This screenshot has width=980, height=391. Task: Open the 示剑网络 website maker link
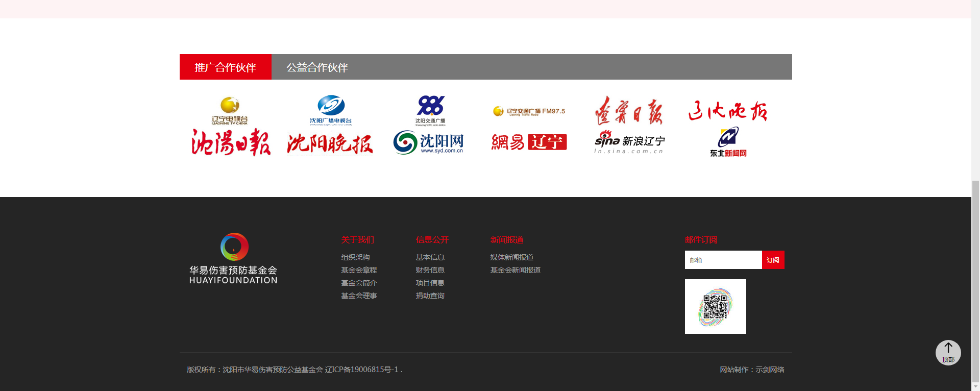[x=770, y=370]
